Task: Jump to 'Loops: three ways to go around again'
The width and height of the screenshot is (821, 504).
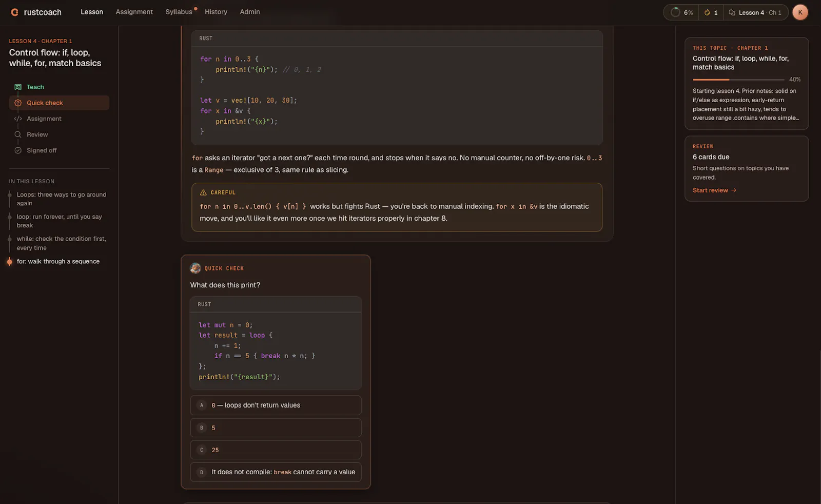Action: coord(62,199)
